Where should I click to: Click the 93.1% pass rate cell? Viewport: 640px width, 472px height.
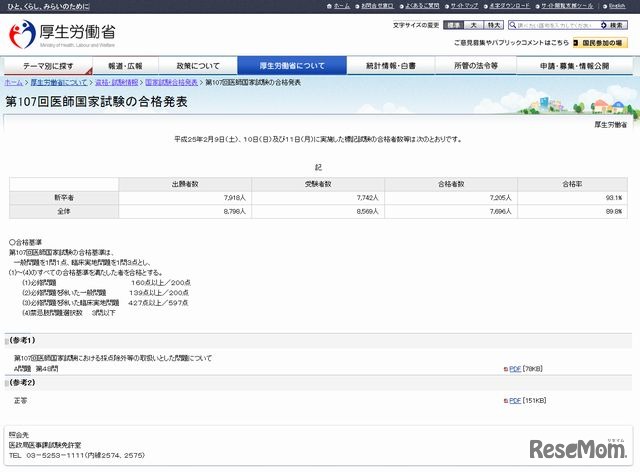573,198
